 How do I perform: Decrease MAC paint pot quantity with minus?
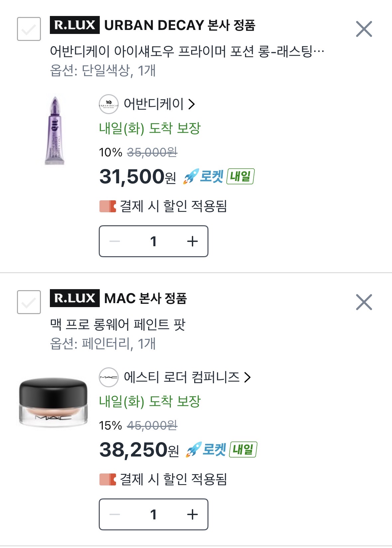click(x=115, y=514)
